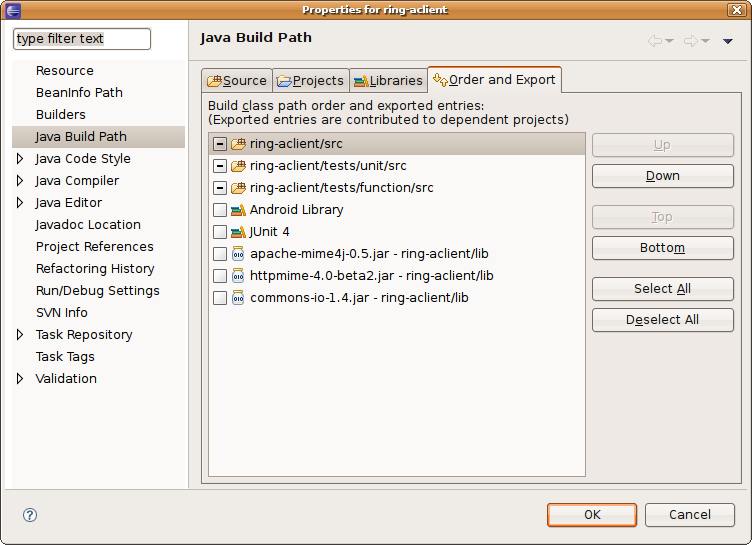This screenshot has width=752, height=545.
Task: Click the JUnit 4 library icon
Action: (x=238, y=232)
